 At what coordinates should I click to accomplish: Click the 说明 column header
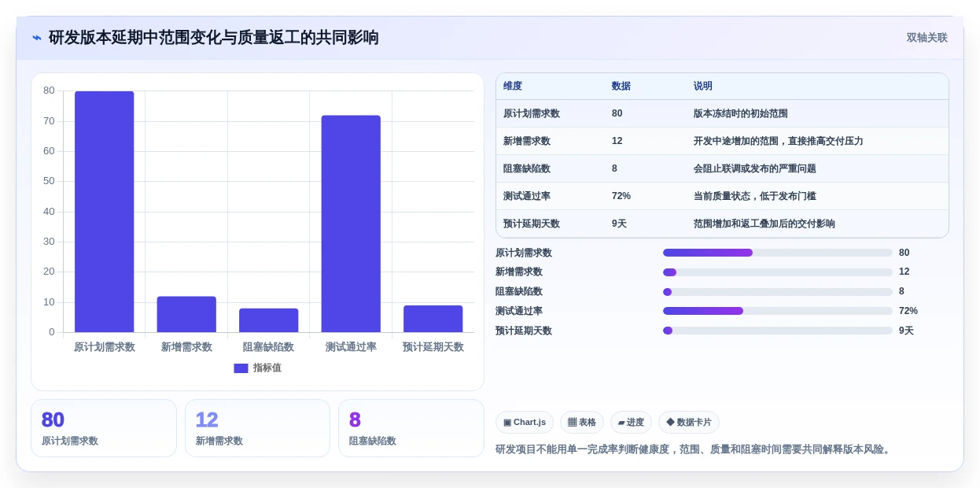pos(703,87)
